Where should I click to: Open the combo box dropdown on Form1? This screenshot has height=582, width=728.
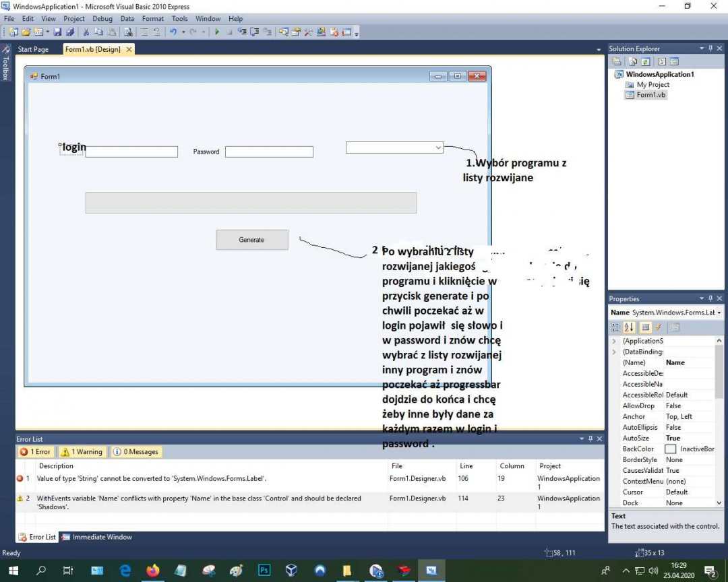pyautogui.click(x=438, y=148)
